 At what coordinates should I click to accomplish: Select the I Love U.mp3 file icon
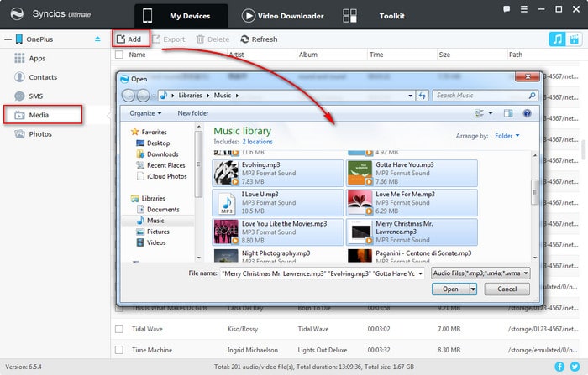tap(227, 203)
